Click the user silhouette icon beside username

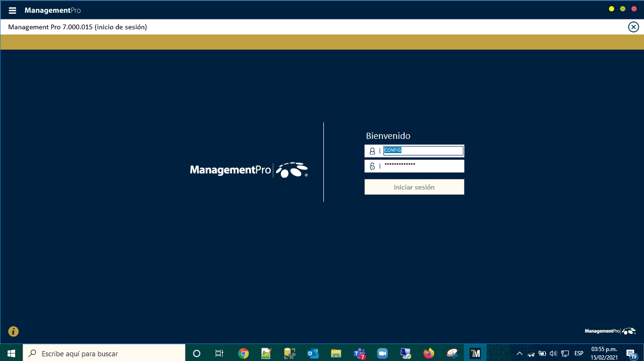(x=372, y=151)
